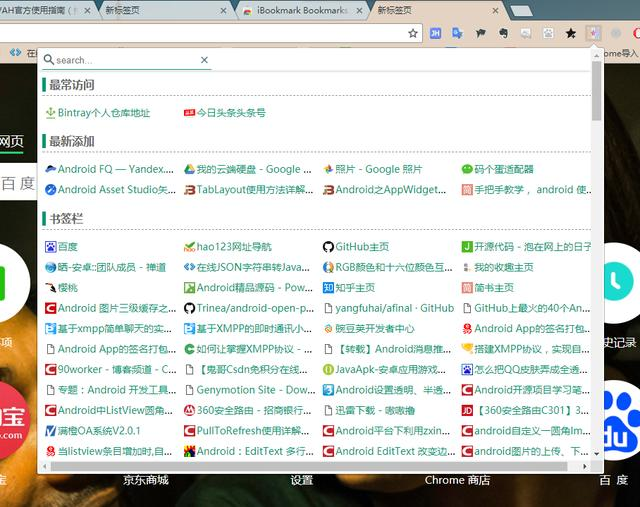640x507 pixels.
Task: Click the search input field
Action: point(127,60)
